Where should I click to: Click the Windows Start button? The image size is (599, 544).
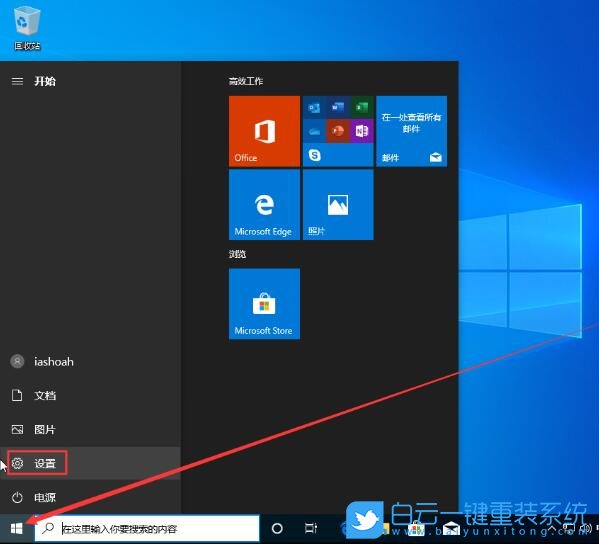coord(16,529)
